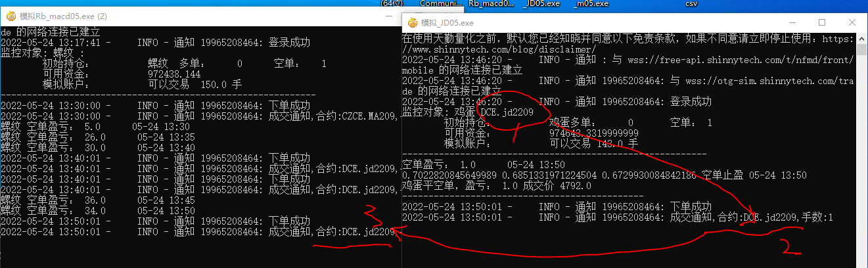Click the 模拟_JD05.exe window title icon

click(x=413, y=22)
